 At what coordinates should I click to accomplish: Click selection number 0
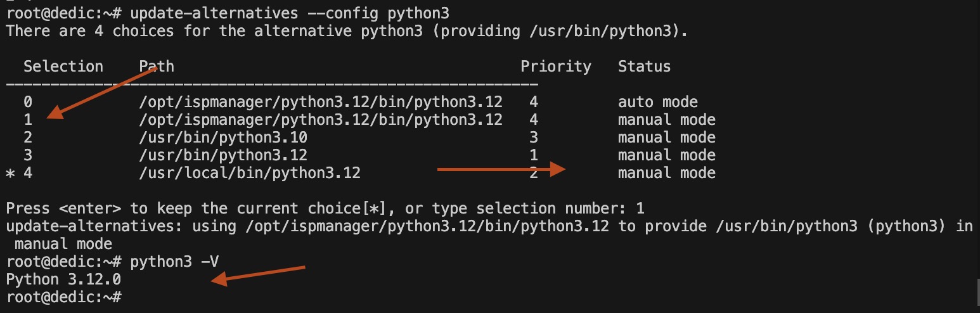tap(28, 102)
